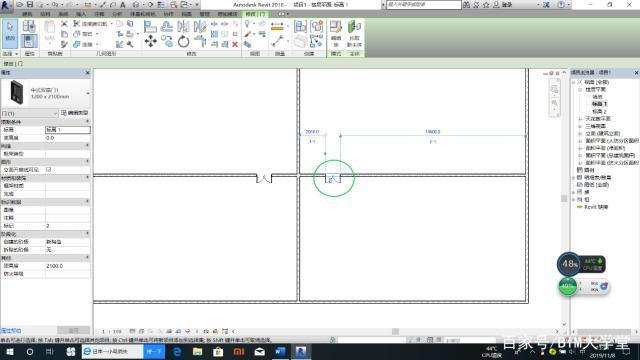Activate the Copy tool beside Move
640x360 pixels.
pos(167,41)
